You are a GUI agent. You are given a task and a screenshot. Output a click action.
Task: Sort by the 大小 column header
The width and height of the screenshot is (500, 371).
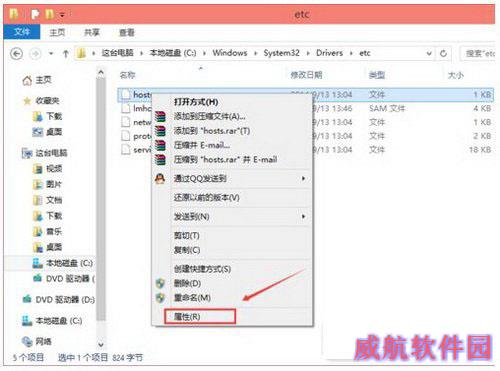455,75
